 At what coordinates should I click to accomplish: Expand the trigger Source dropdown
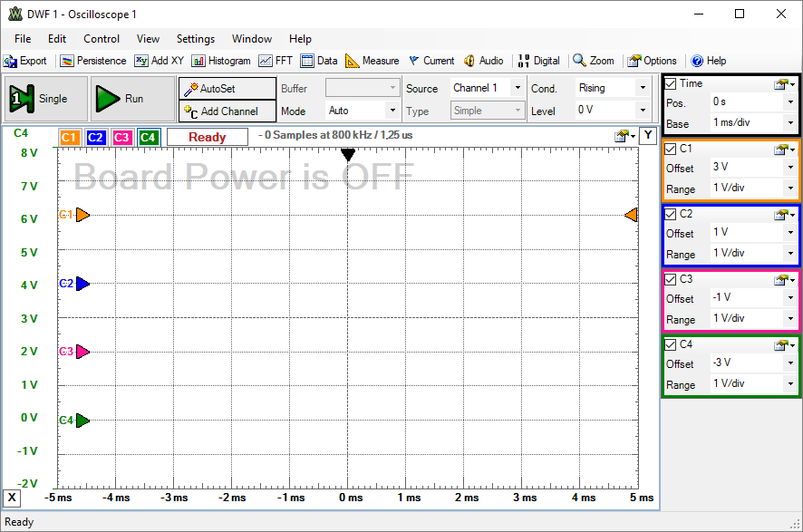[x=517, y=88]
